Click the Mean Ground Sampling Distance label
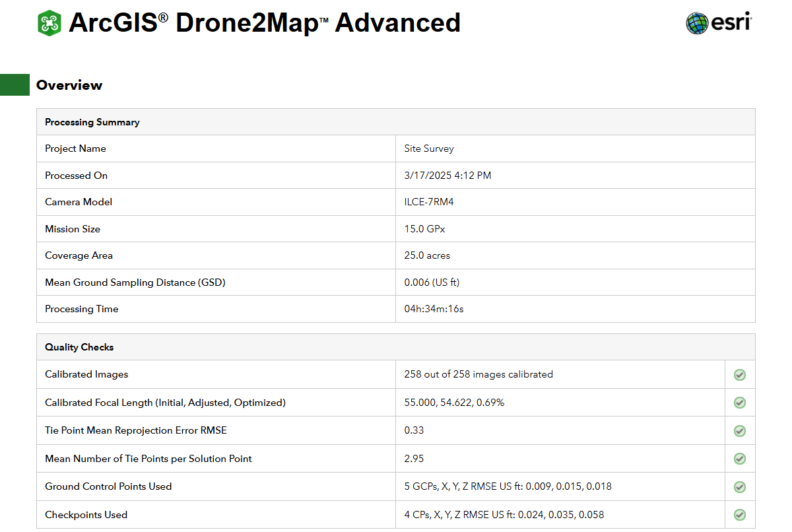This screenshot has height=532, width=792. click(135, 283)
